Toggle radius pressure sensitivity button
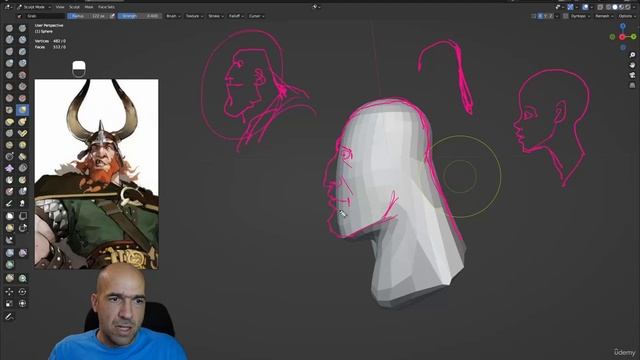This screenshot has height=360, width=640. pyautogui.click(x=112, y=16)
